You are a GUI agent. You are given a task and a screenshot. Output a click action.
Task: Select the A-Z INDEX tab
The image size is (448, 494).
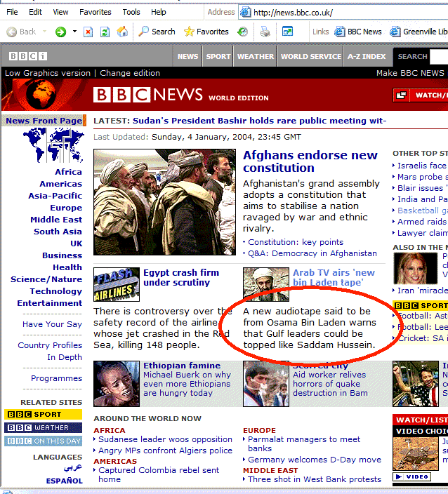(367, 56)
